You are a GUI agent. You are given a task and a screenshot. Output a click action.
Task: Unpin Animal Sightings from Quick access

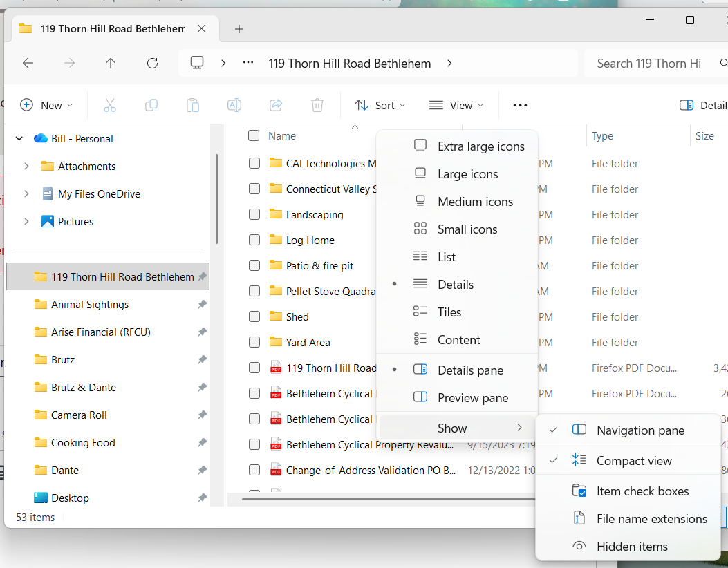tap(202, 305)
